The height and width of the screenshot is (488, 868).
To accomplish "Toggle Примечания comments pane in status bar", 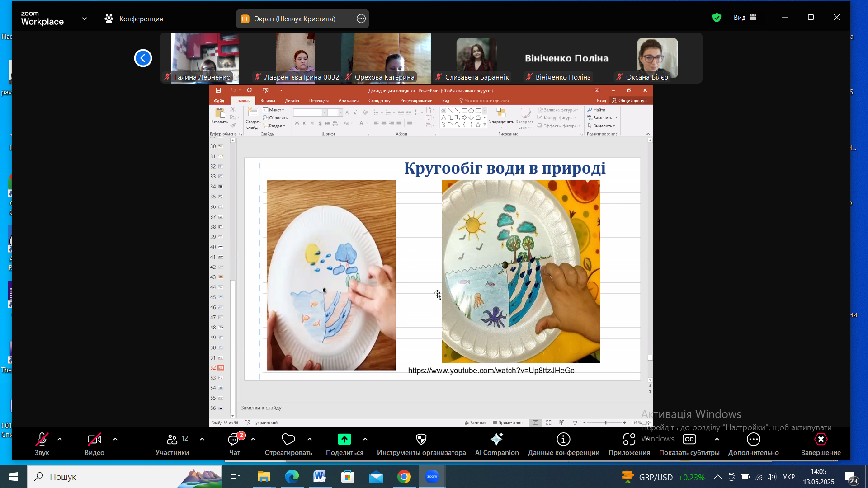I will coord(508,423).
